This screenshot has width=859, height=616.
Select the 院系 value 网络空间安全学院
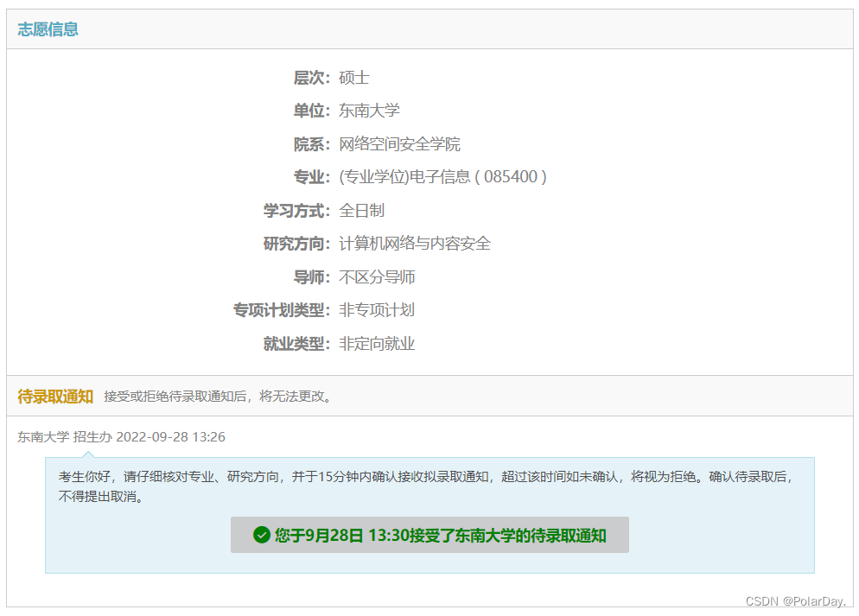pos(399,144)
